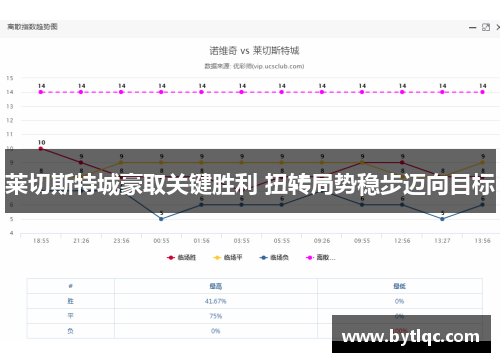This screenshot has width=500, height=362.
Task: Click the 12:56 time axis label
Action: pos(402,241)
